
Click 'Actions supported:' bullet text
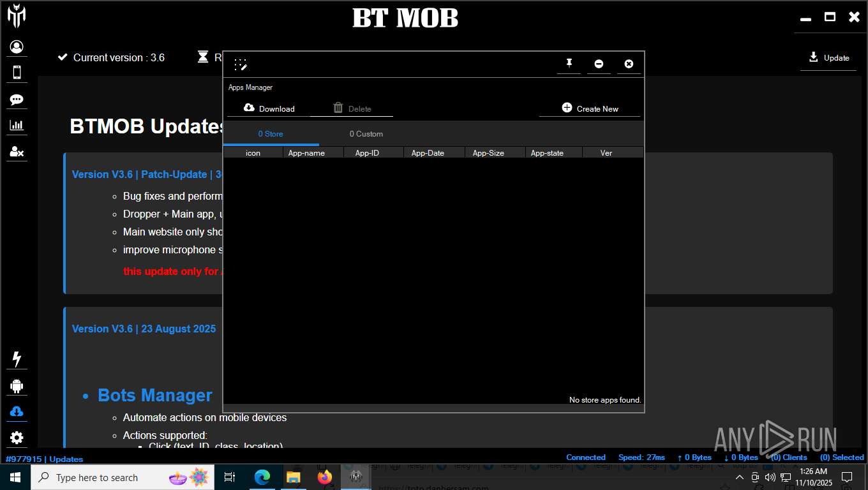click(x=165, y=435)
